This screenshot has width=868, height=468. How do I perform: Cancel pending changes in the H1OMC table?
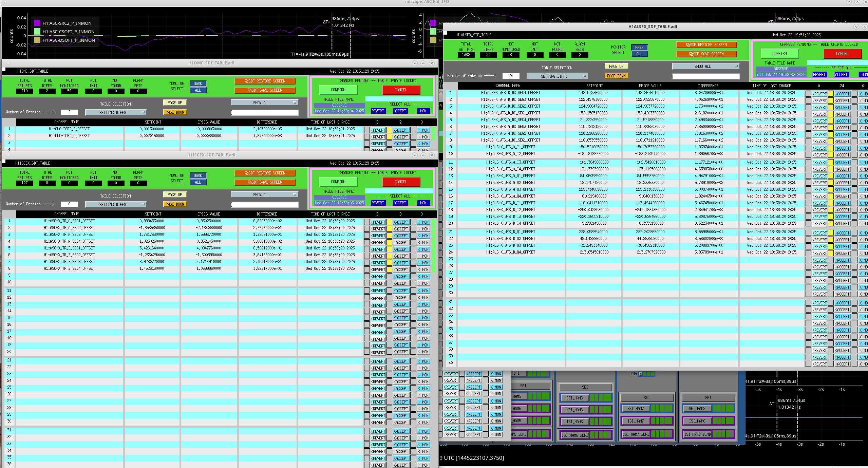[x=401, y=90]
